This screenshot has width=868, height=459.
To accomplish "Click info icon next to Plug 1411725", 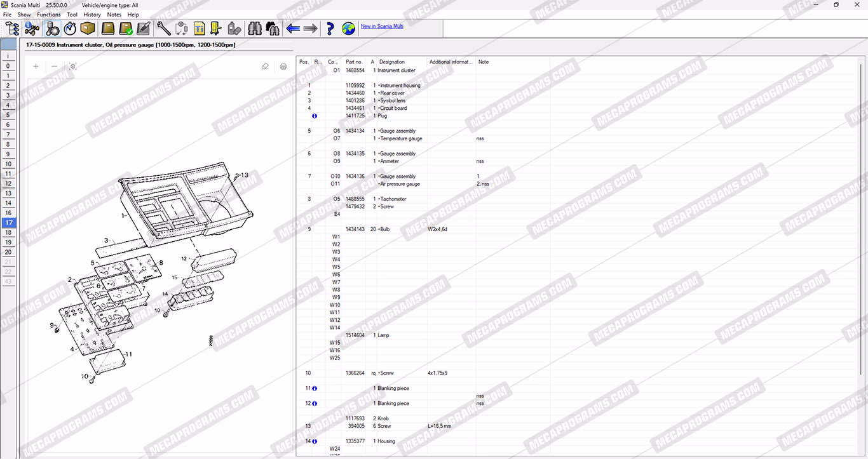I will pos(315,116).
